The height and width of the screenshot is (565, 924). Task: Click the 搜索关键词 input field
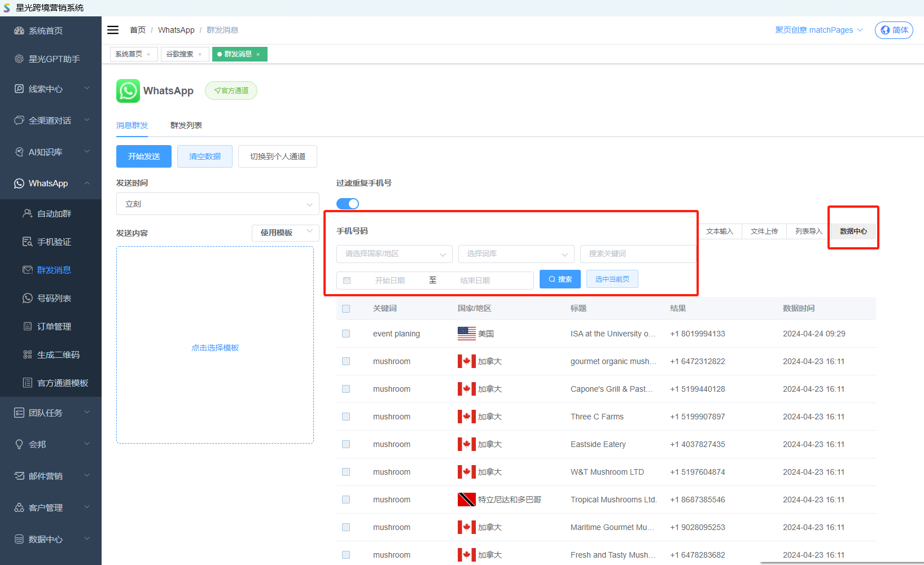coord(638,254)
